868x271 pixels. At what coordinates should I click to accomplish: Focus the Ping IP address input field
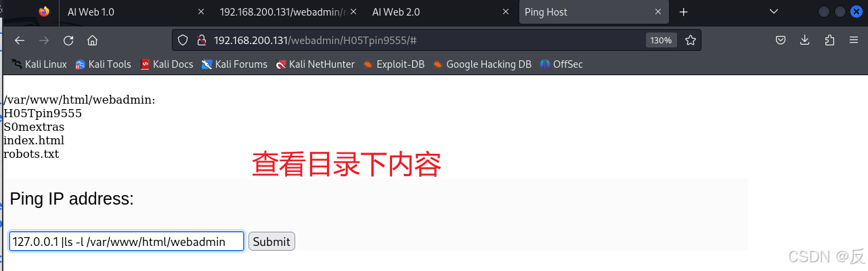tap(127, 241)
